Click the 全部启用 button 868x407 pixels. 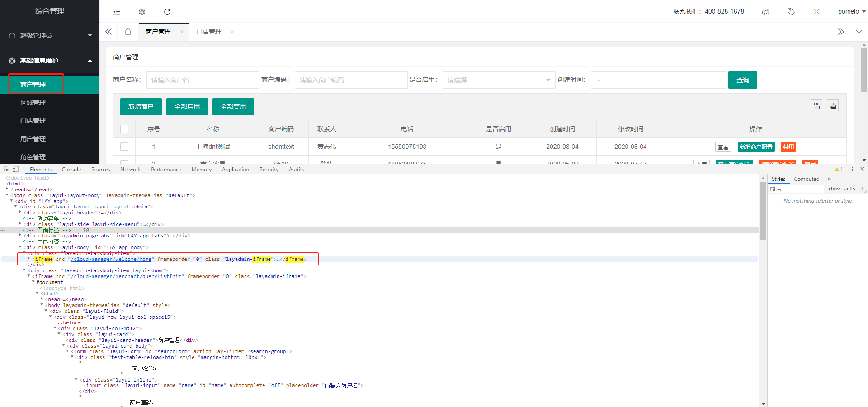(187, 107)
